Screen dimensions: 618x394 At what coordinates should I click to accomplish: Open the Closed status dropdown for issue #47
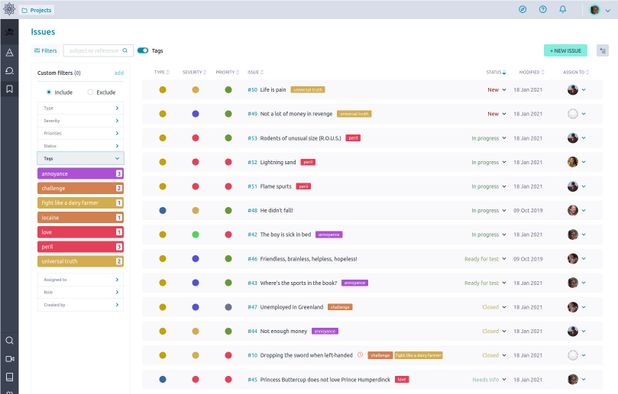tap(494, 307)
